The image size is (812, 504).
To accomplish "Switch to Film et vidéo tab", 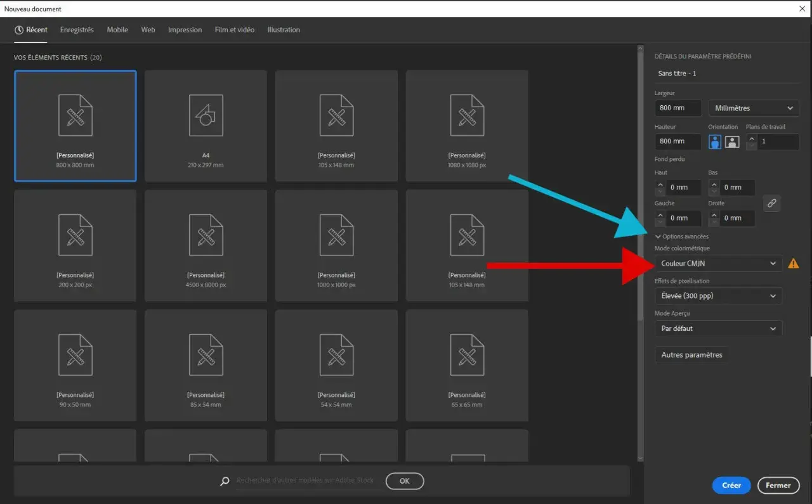I will (235, 30).
